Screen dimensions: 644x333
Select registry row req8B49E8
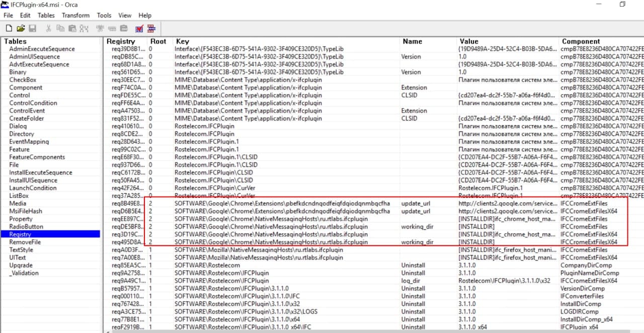[x=128, y=204]
